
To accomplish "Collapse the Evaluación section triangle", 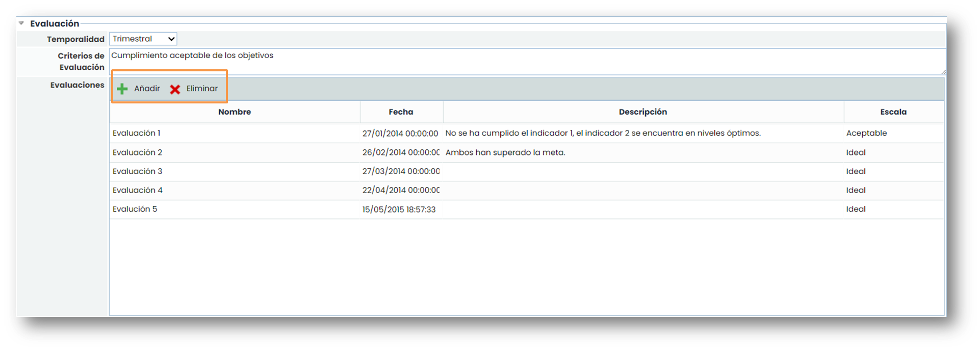I will [x=21, y=23].
